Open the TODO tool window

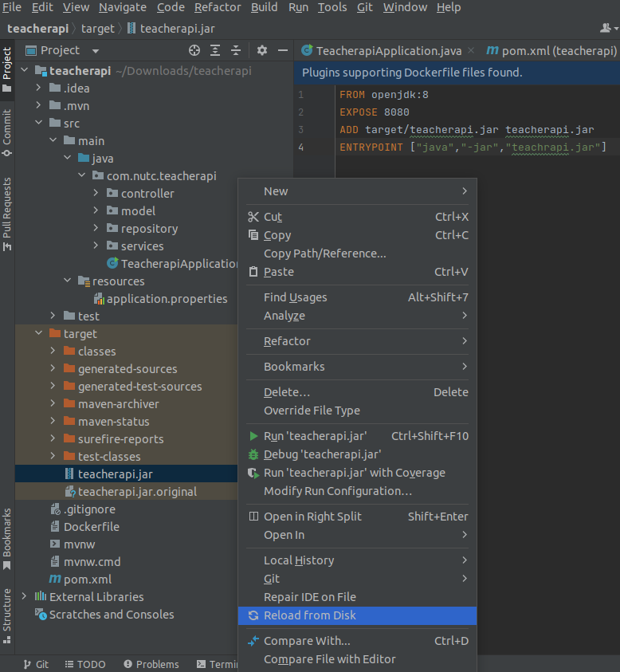[85, 664]
